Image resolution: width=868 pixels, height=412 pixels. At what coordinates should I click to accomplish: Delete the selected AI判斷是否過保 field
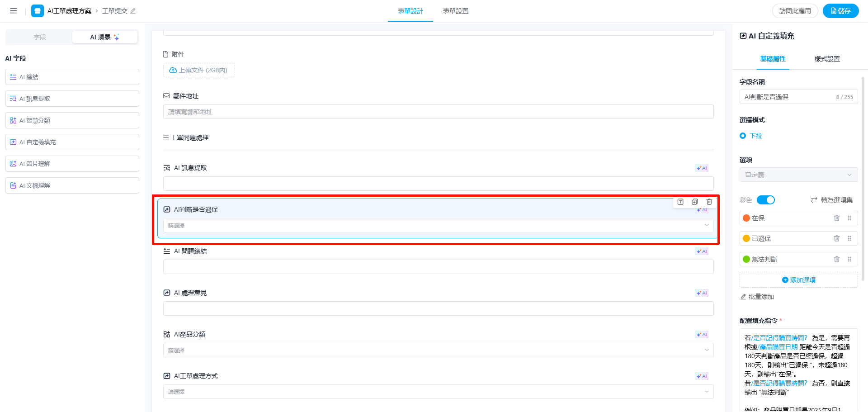(x=709, y=202)
